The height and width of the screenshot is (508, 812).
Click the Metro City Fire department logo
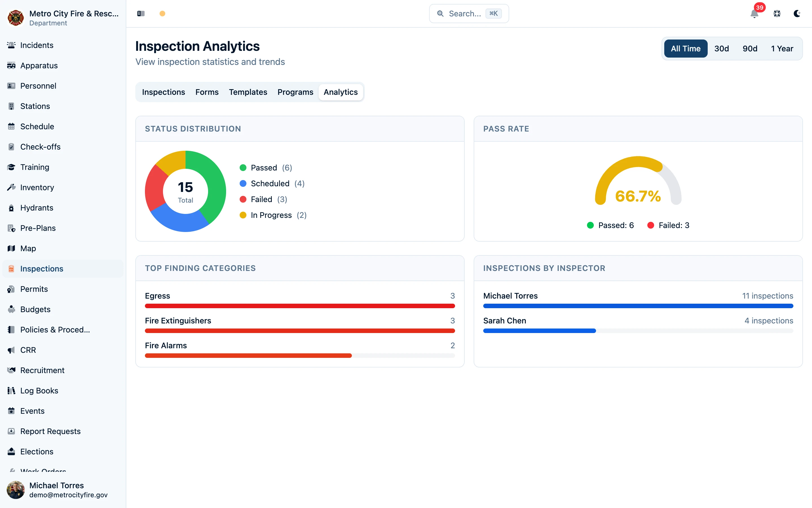tap(16, 18)
